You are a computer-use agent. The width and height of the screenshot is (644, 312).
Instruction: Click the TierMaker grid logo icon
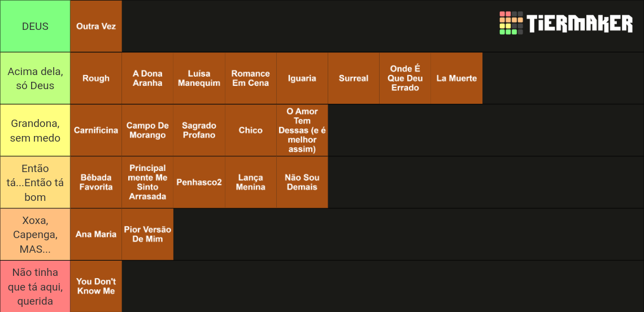[x=511, y=23]
